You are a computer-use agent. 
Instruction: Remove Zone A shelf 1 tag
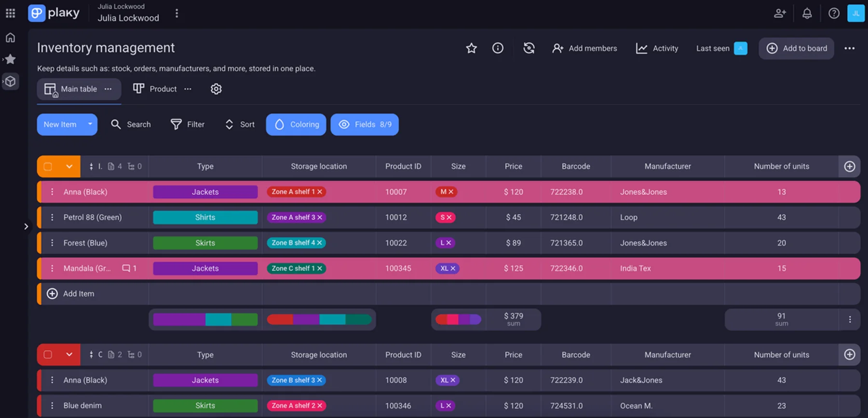320,192
